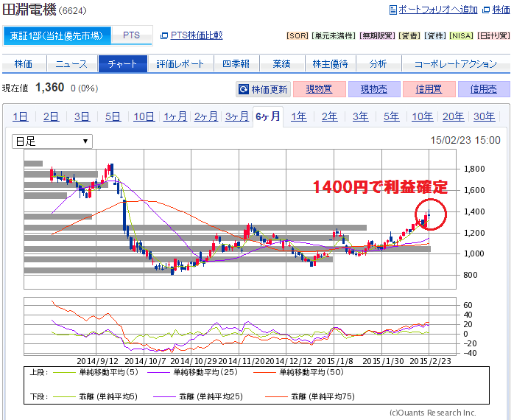Open the 株主優待 tab
Screen dimensions: 514x420
(330, 63)
